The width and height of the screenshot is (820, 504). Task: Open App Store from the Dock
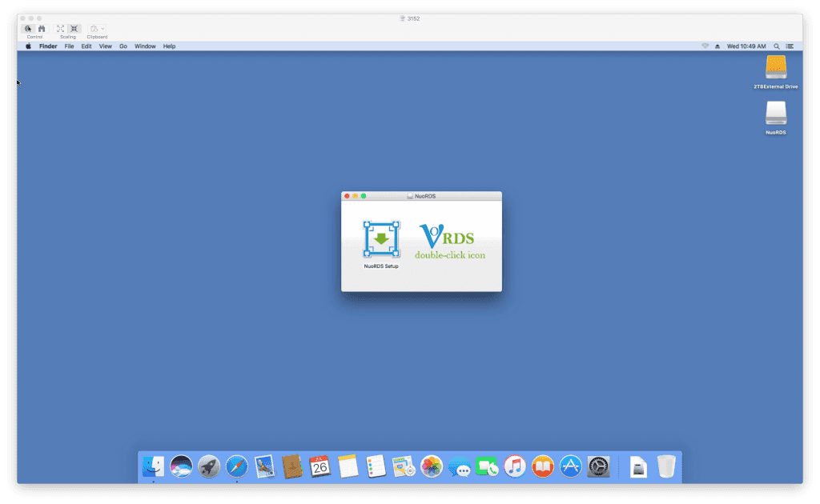click(x=570, y=466)
